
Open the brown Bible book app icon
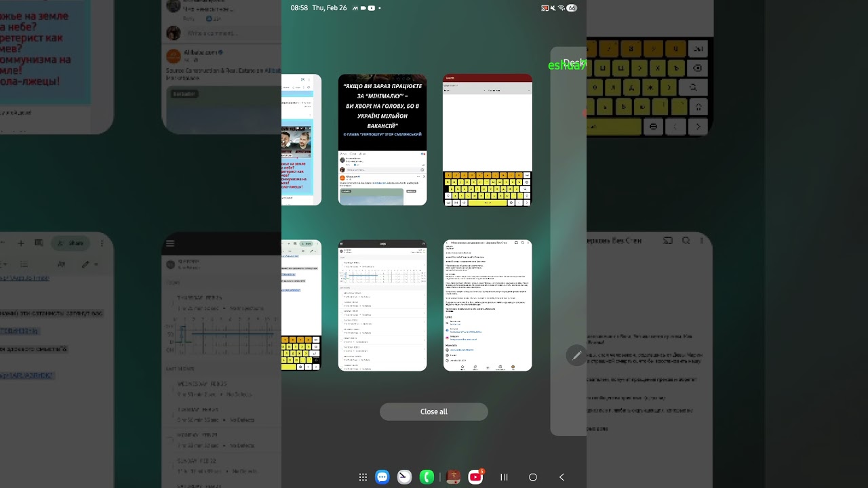pyautogui.click(x=454, y=477)
